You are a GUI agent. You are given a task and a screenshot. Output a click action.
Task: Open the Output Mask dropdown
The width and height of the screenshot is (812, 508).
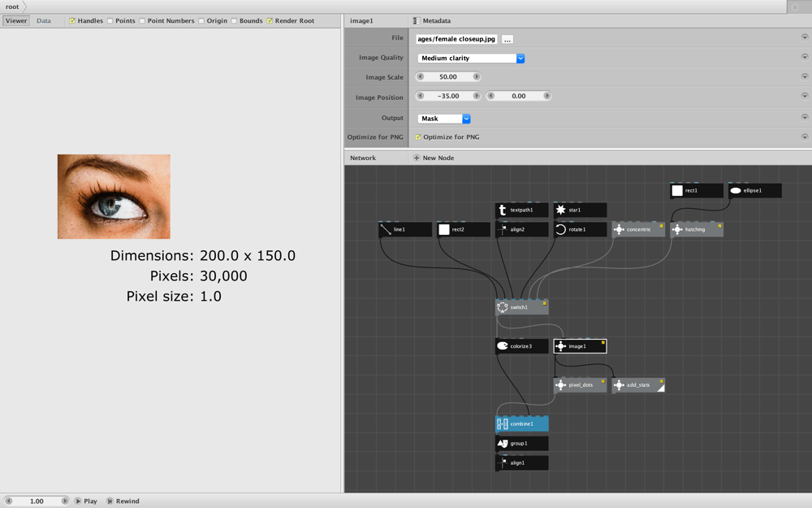click(x=444, y=119)
